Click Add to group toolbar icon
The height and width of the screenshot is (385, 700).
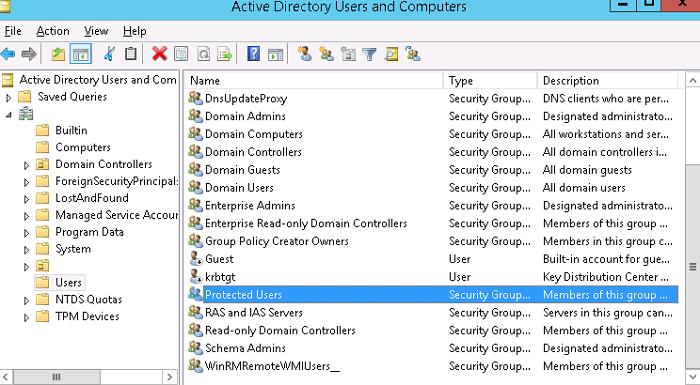click(413, 54)
